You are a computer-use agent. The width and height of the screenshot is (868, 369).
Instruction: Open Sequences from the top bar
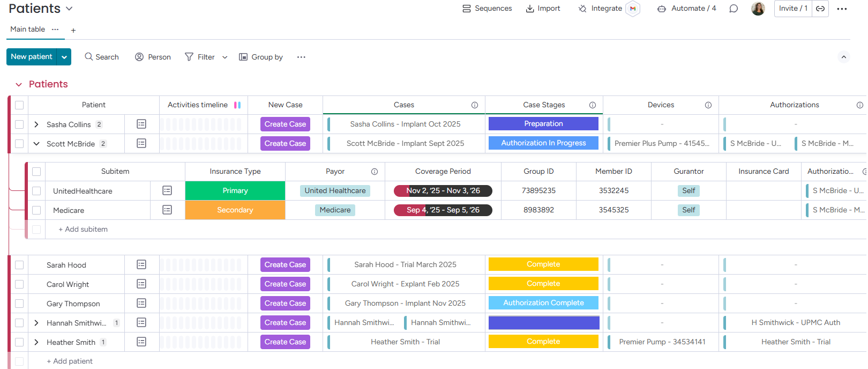click(487, 9)
